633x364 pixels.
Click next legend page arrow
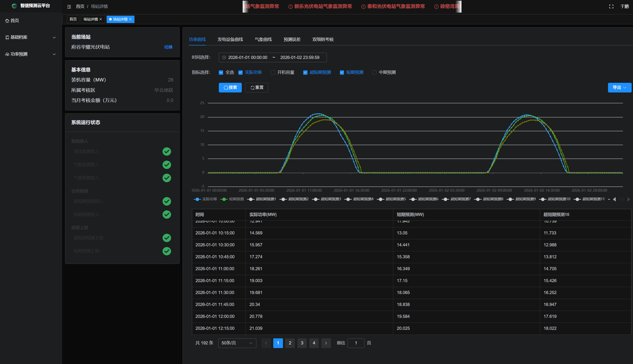point(628,199)
